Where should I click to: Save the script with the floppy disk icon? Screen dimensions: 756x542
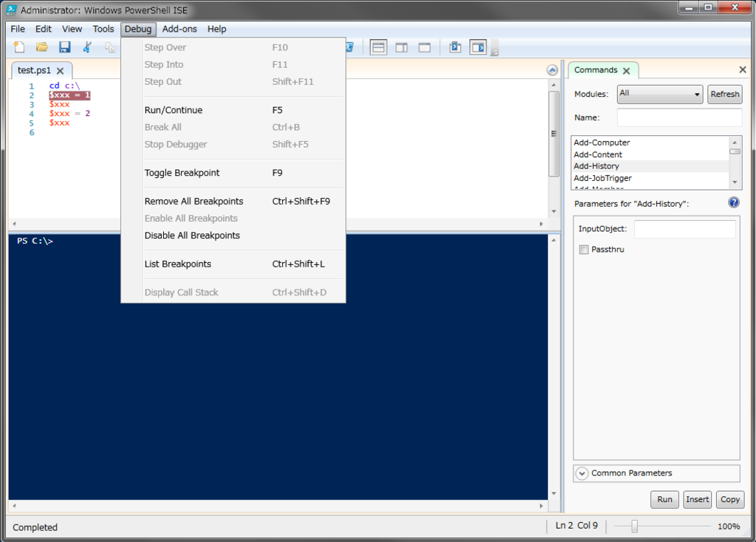pos(65,47)
